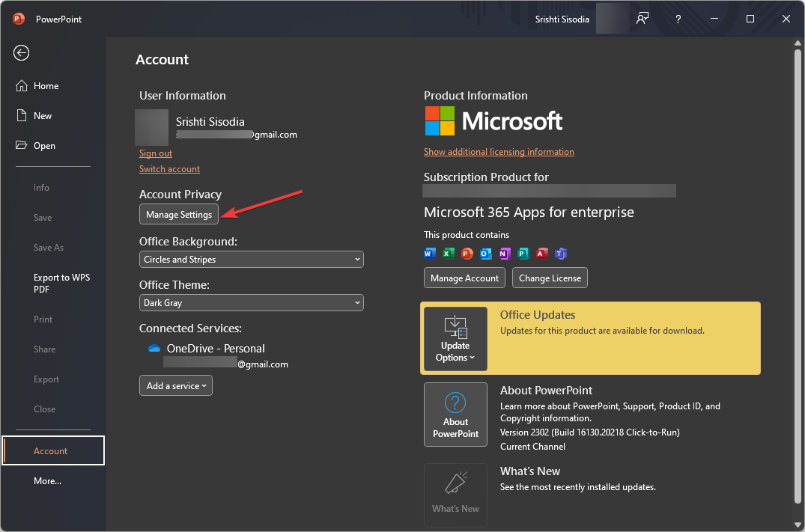Click the back arrow icon
805x532 pixels.
point(21,53)
